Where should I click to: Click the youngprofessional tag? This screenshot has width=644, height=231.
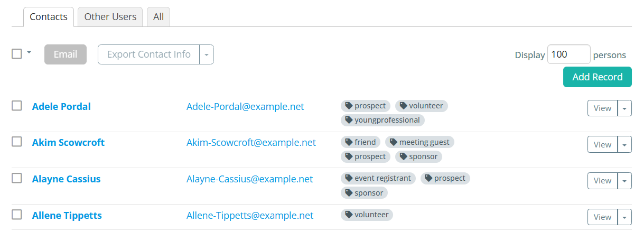pos(382,120)
